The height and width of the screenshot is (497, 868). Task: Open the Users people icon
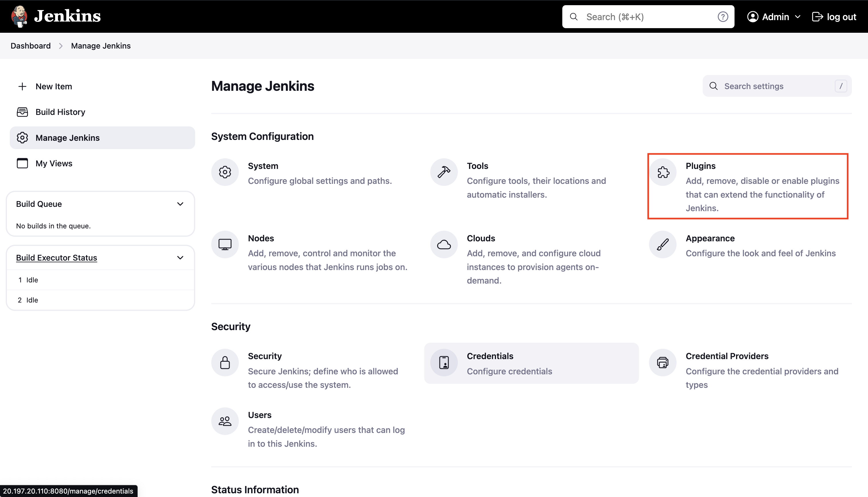coord(225,421)
